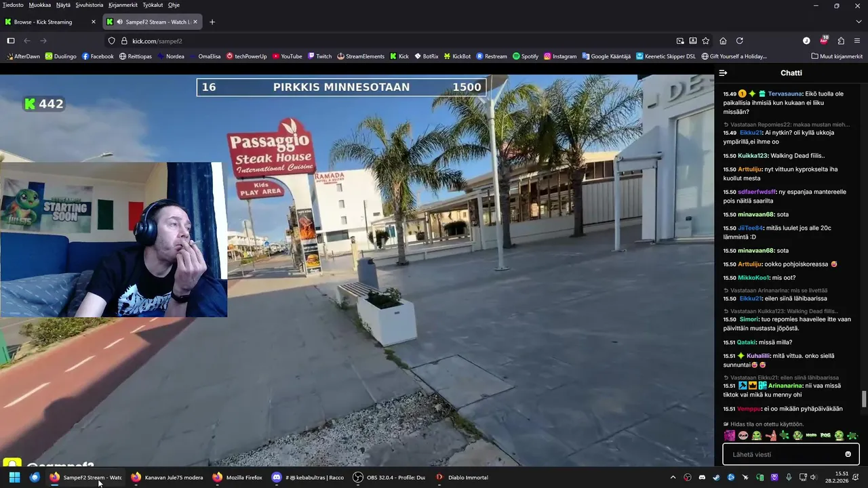Image resolution: width=868 pixels, height=488 pixels.
Task: Open the Sivuhistoria menu
Action: pos(90,5)
